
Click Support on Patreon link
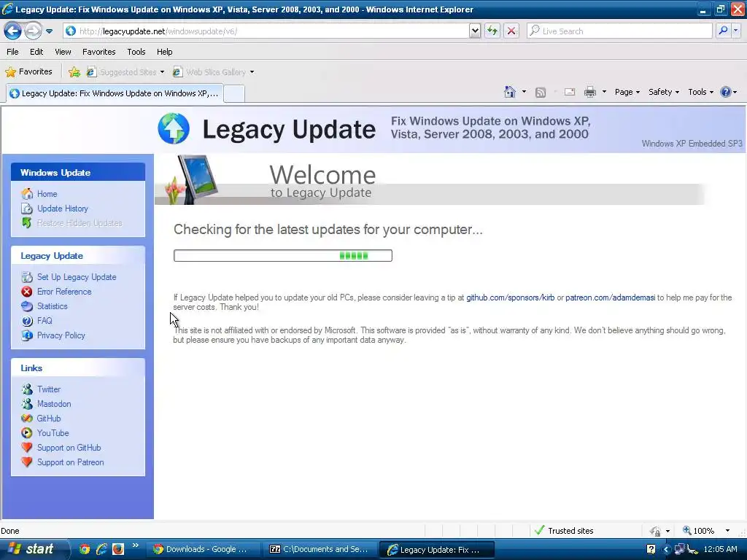tap(71, 462)
